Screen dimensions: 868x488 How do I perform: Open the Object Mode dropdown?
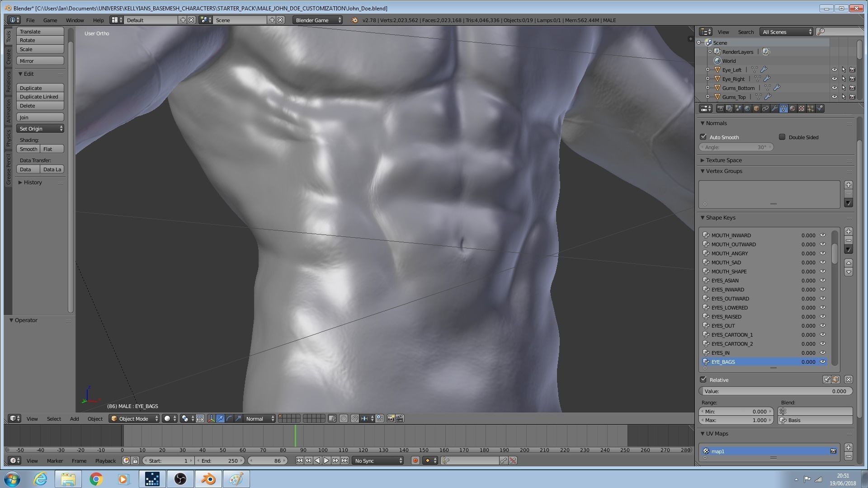(134, 418)
